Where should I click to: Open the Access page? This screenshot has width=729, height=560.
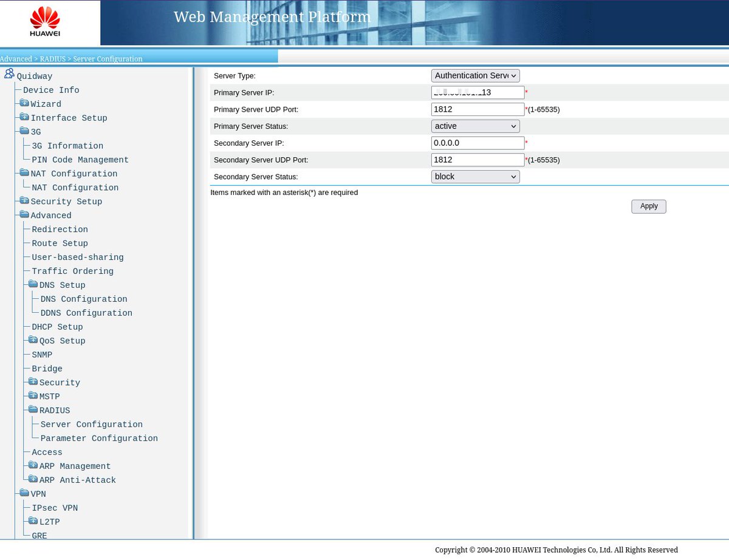coord(47,453)
